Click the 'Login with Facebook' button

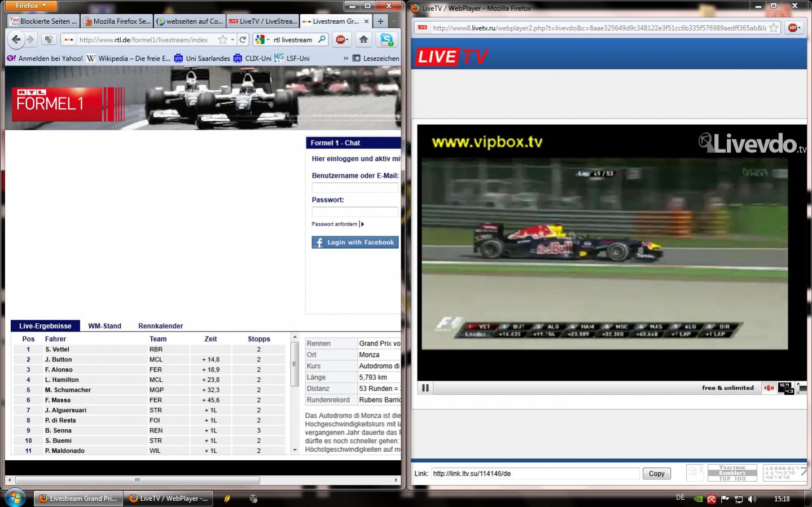[355, 242]
